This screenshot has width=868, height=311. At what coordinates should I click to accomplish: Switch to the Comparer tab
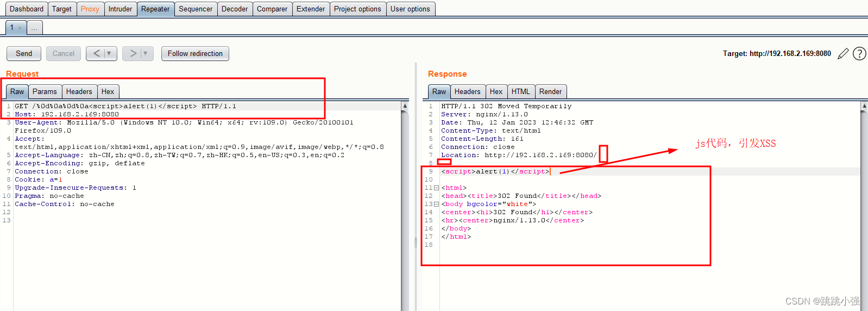coord(272,9)
